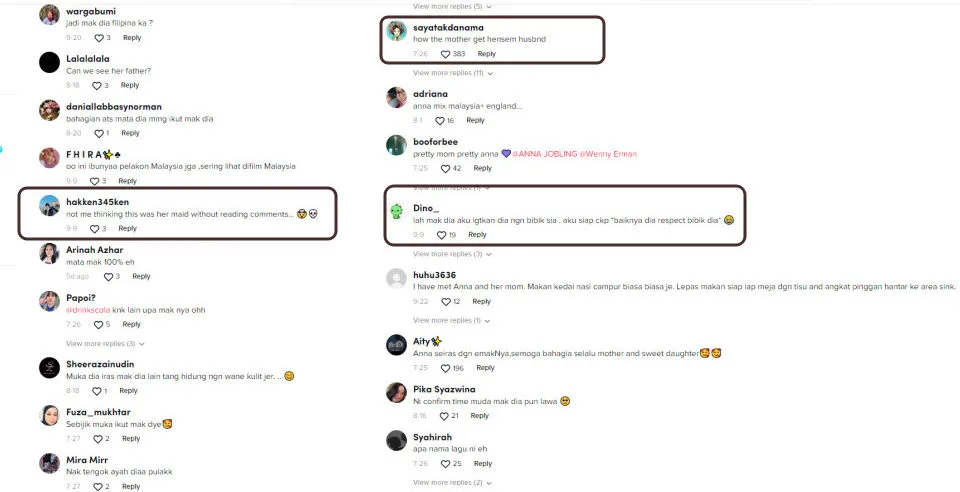Open Sheerazainudin's profile avatar
The height and width of the screenshot is (492, 960).
pos(49,368)
